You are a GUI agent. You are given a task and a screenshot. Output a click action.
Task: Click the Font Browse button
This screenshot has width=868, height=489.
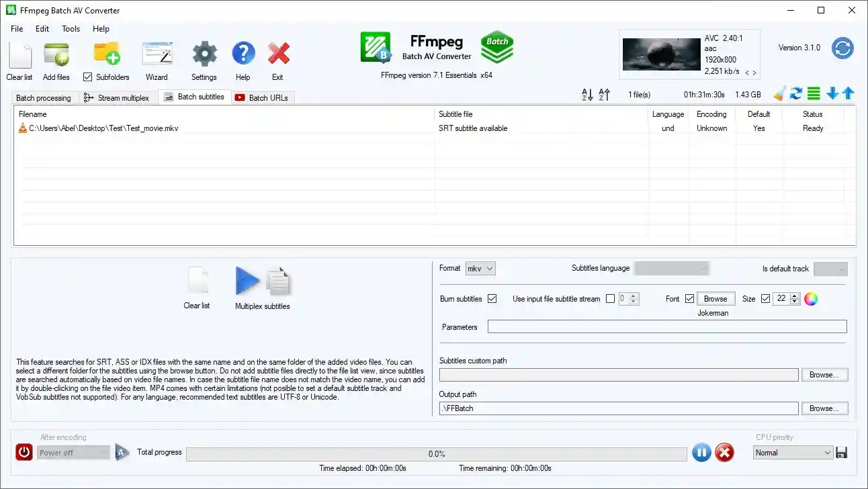pos(715,299)
